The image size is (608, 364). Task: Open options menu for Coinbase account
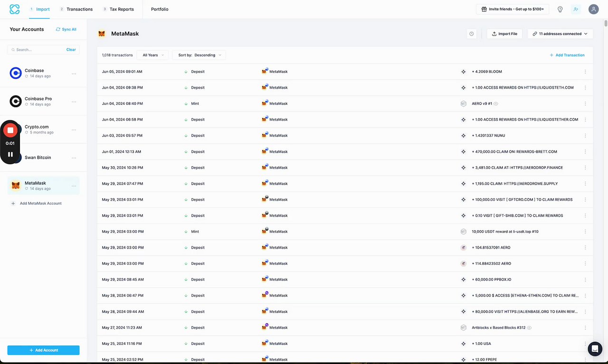pos(74,74)
